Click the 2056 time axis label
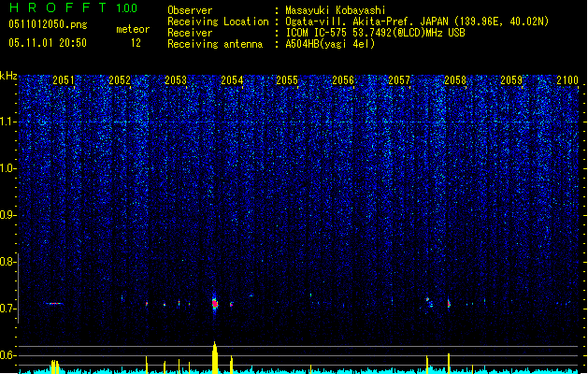The width and height of the screenshot is (588, 374). click(x=343, y=79)
